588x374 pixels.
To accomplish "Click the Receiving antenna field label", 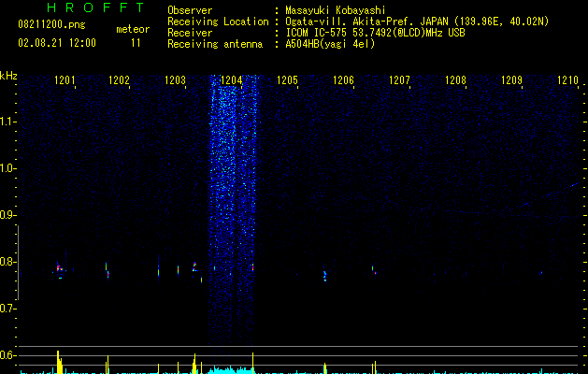I will (x=215, y=44).
